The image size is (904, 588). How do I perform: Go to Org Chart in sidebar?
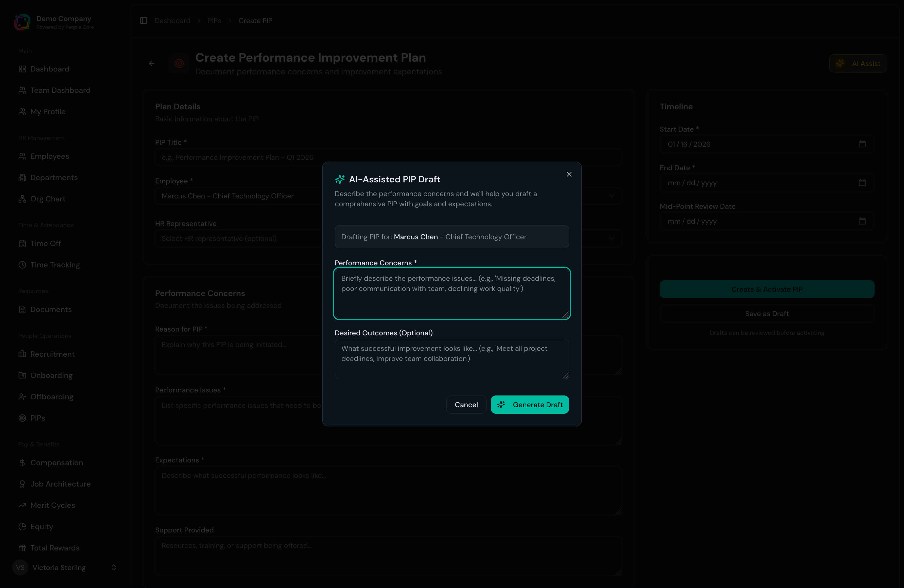(x=47, y=199)
